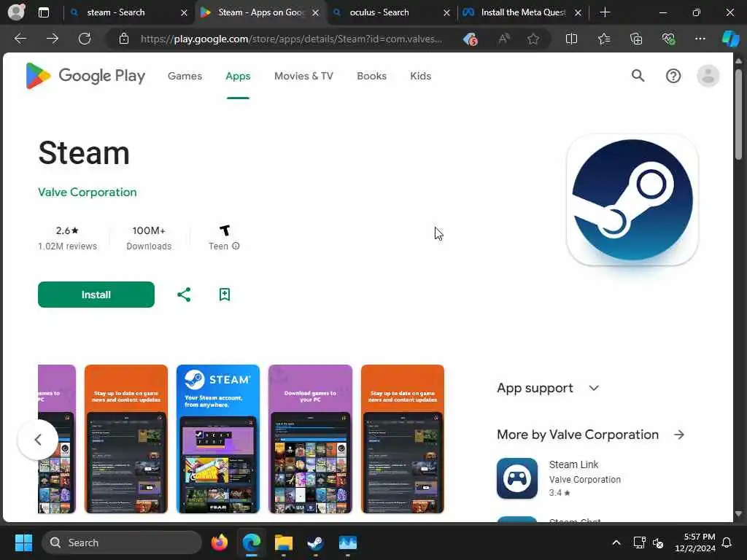Image resolution: width=747 pixels, height=560 pixels.
Task: Open the 1.02M reviews rating
Action: tap(68, 238)
